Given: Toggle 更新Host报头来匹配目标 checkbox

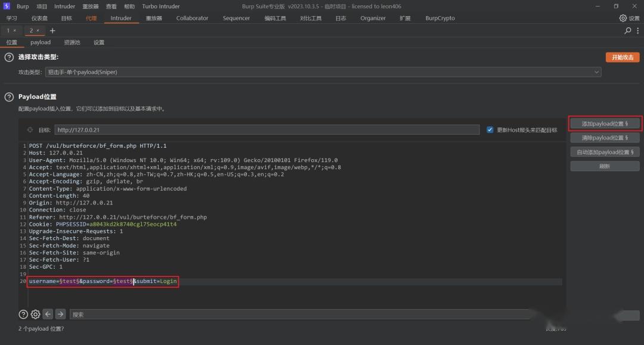Looking at the screenshot, I should click(x=490, y=130).
